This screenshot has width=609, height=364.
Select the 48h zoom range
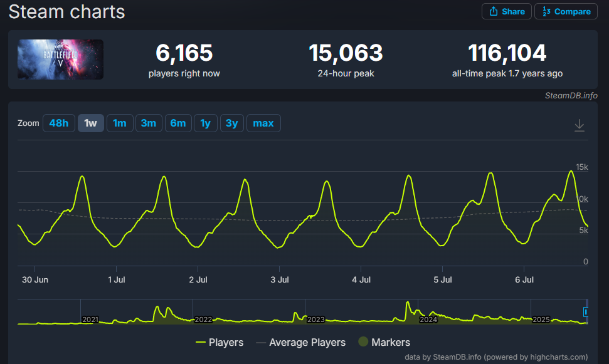click(x=59, y=123)
